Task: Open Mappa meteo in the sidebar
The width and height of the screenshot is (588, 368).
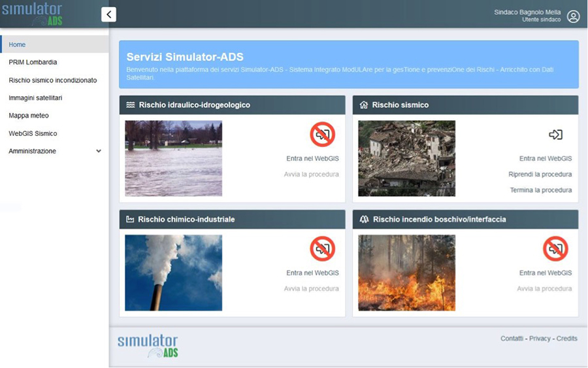Action: 29,116
